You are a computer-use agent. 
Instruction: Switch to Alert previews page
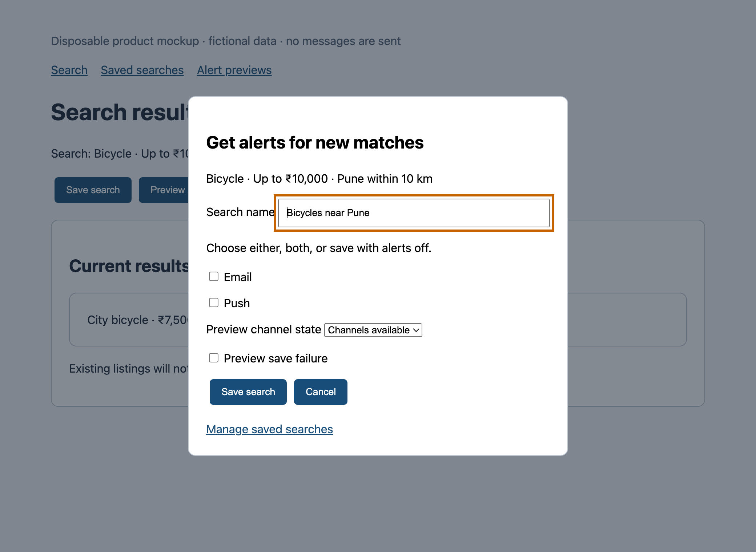click(x=234, y=70)
